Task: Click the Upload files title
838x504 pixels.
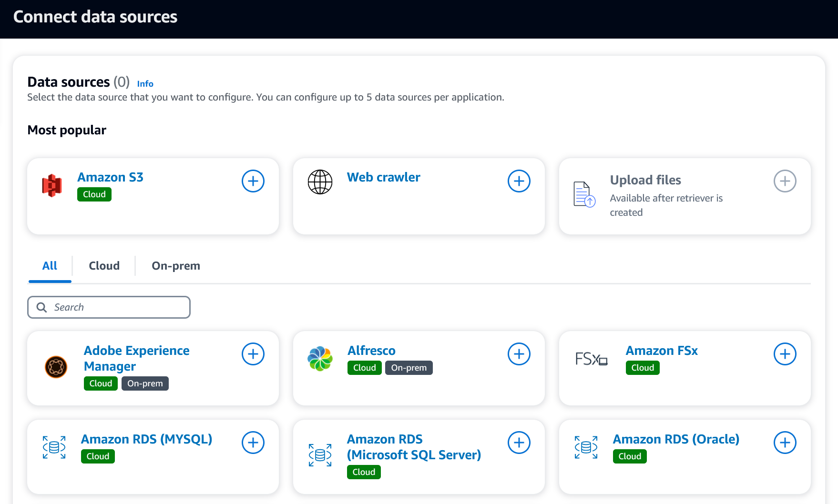Action: pos(645,180)
